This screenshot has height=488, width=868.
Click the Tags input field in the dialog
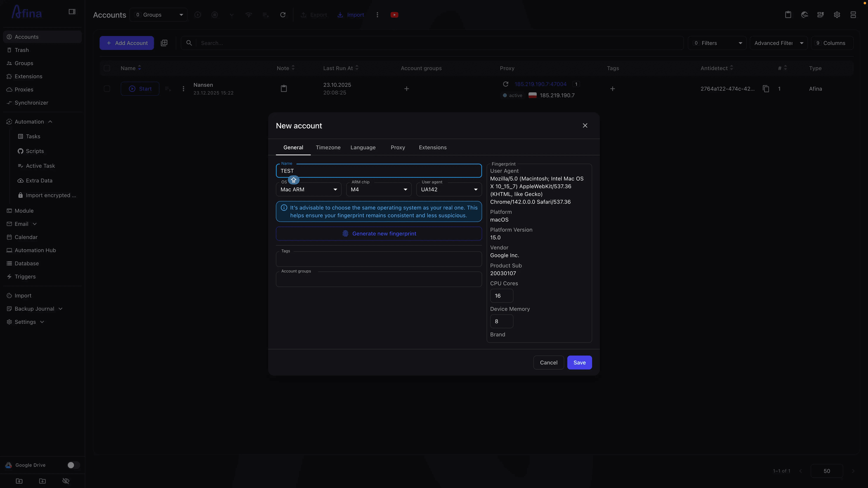click(x=378, y=259)
